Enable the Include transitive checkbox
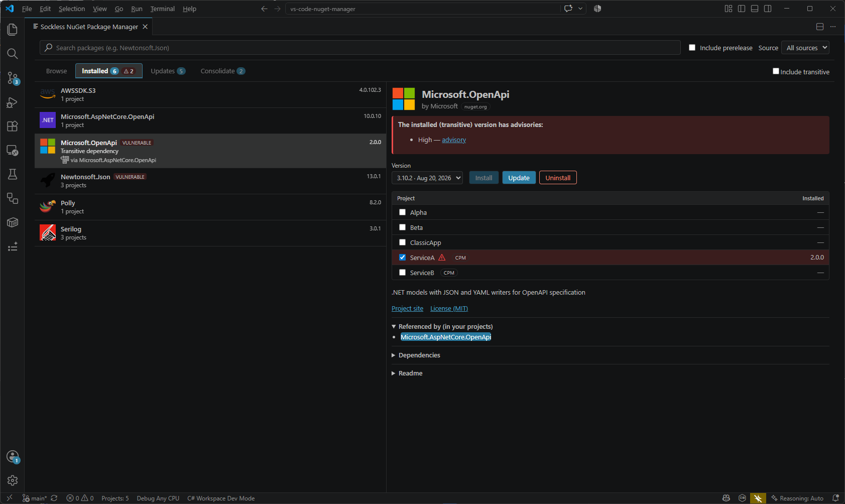Viewport: 845px width, 504px height. tap(776, 71)
